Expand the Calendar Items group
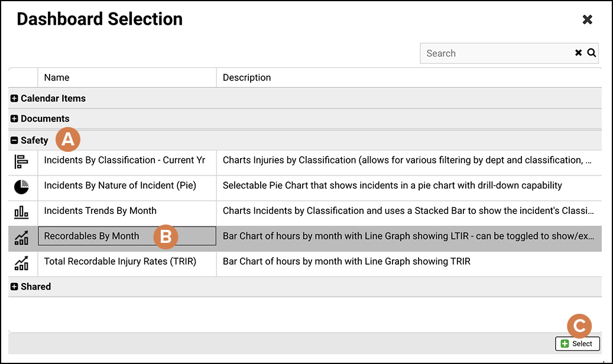The image size is (613, 364). tap(14, 99)
